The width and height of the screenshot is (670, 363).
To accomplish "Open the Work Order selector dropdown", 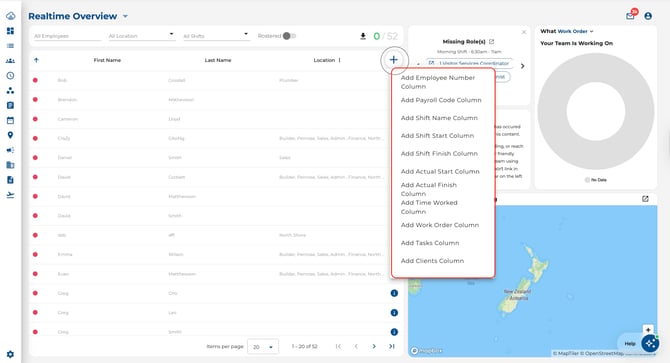I will pyautogui.click(x=575, y=31).
